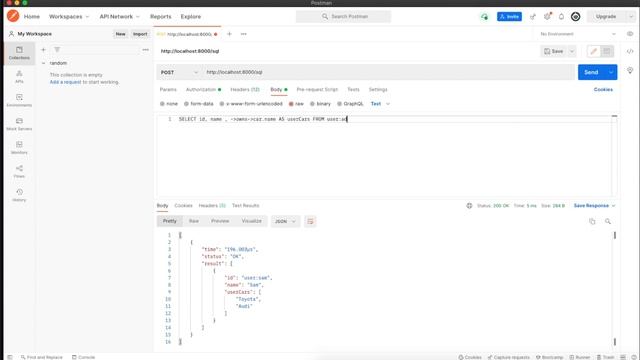640x360 pixels.
Task: Open the code snippet panel icon
Action: tap(630, 51)
